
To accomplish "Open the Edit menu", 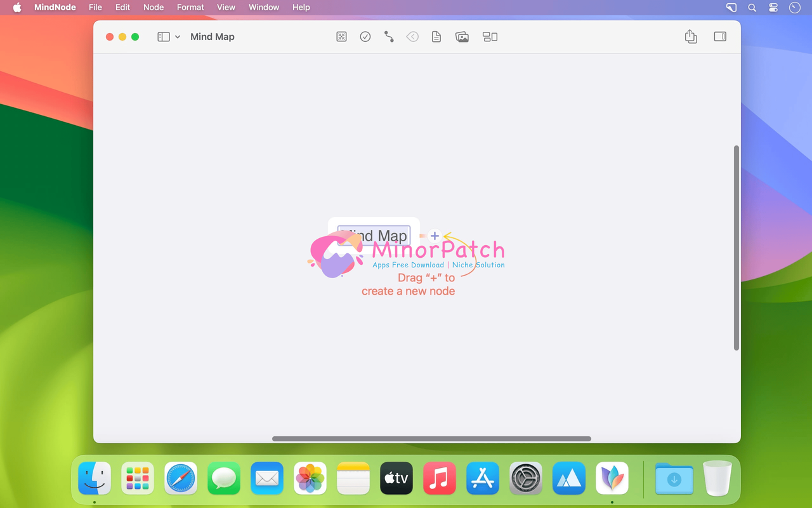I will click(122, 8).
